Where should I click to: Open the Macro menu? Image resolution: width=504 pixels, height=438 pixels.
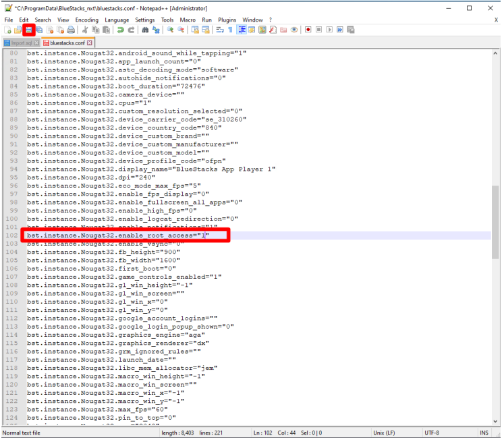click(x=188, y=20)
